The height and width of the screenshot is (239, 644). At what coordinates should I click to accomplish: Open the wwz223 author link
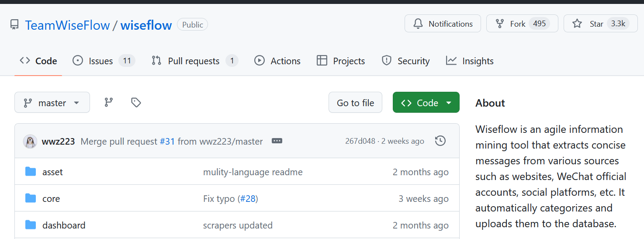click(x=59, y=141)
